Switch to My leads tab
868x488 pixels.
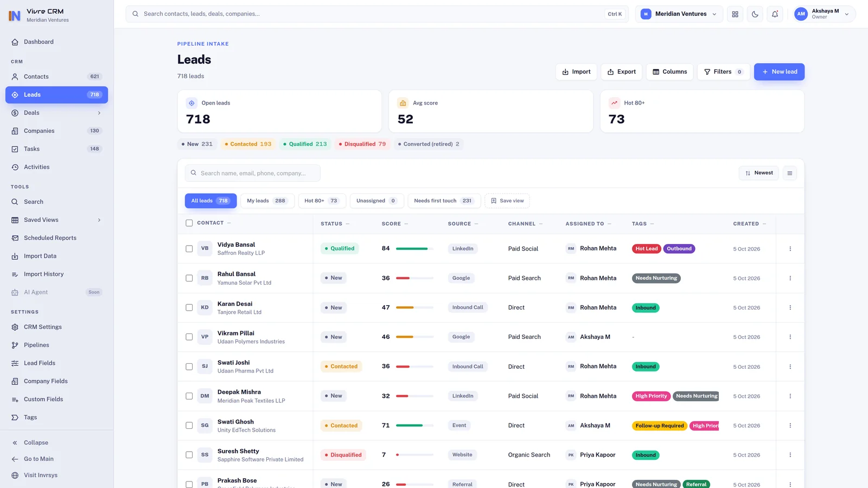click(x=267, y=201)
